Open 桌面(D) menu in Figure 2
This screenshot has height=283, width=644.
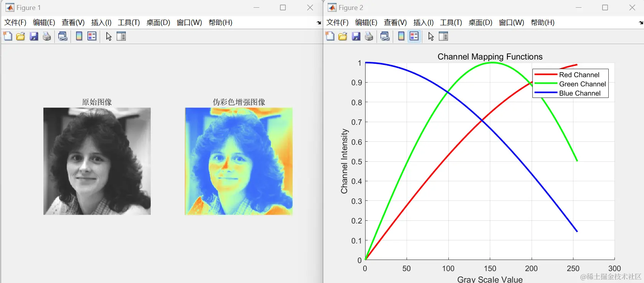tap(481, 23)
